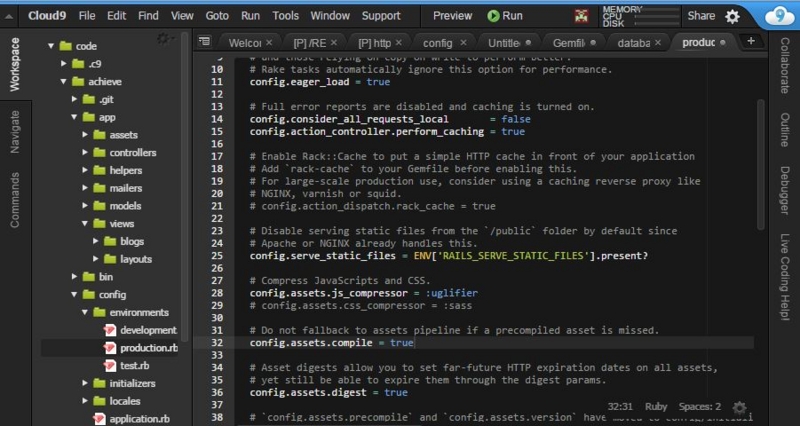Collapse the menu bar with the up arrow
Image resolution: width=800 pixels, height=426 pixels.
(x=9, y=16)
